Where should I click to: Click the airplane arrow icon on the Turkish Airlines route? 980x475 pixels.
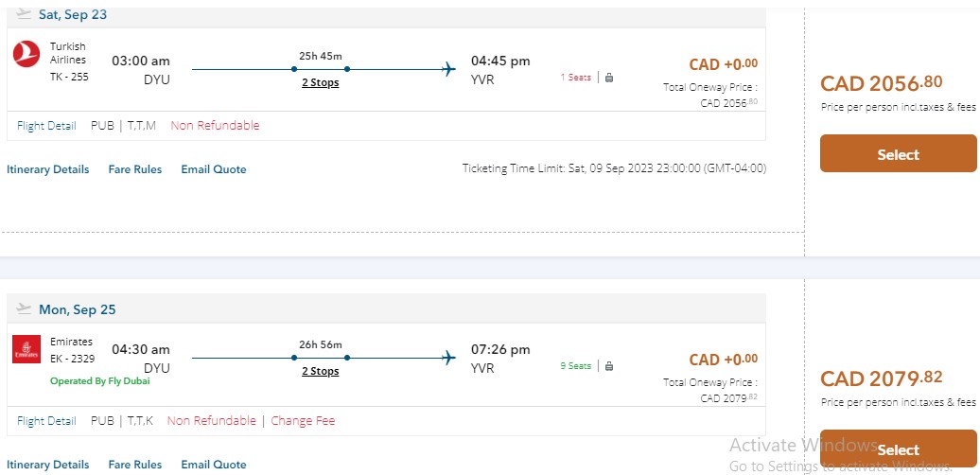pyautogui.click(x=448, y=68)
